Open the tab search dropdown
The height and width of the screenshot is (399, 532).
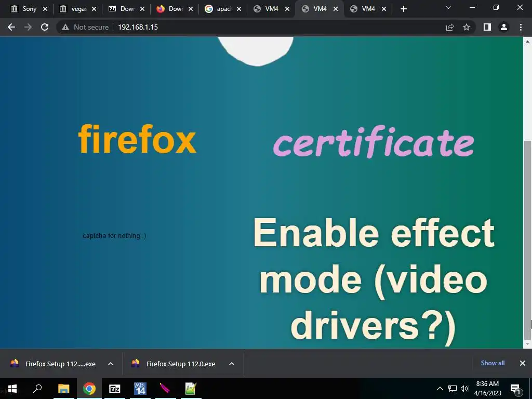point(448,7)
